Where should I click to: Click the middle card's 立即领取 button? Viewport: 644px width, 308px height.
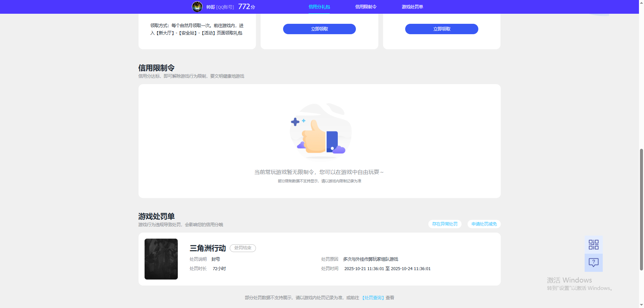tap(319, 29)
